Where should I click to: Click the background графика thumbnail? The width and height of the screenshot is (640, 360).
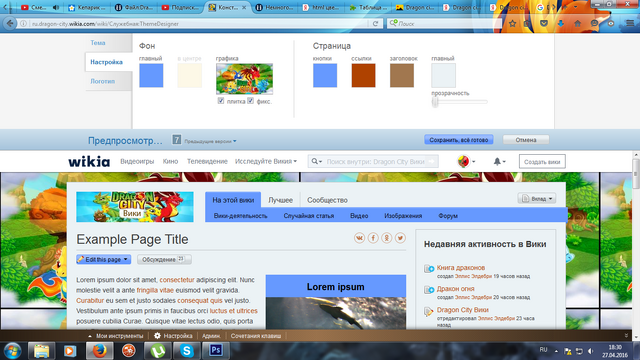244,79
